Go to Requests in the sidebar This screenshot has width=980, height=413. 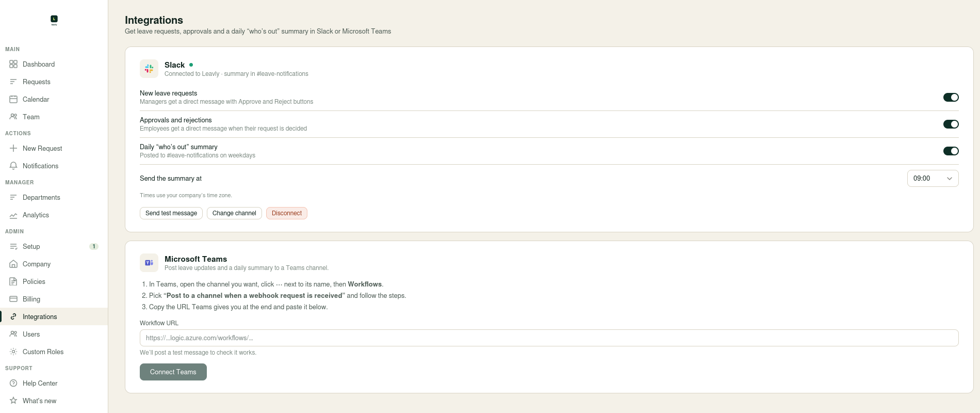54,82
